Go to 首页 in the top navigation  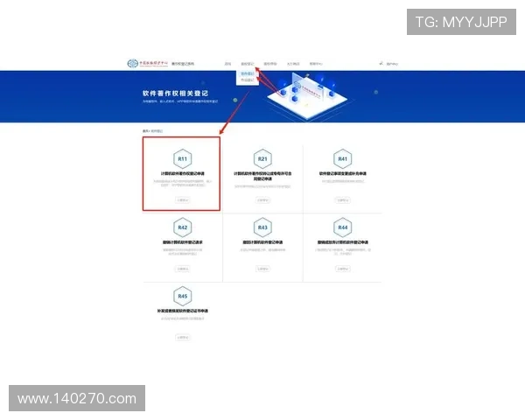click(227, 64)
